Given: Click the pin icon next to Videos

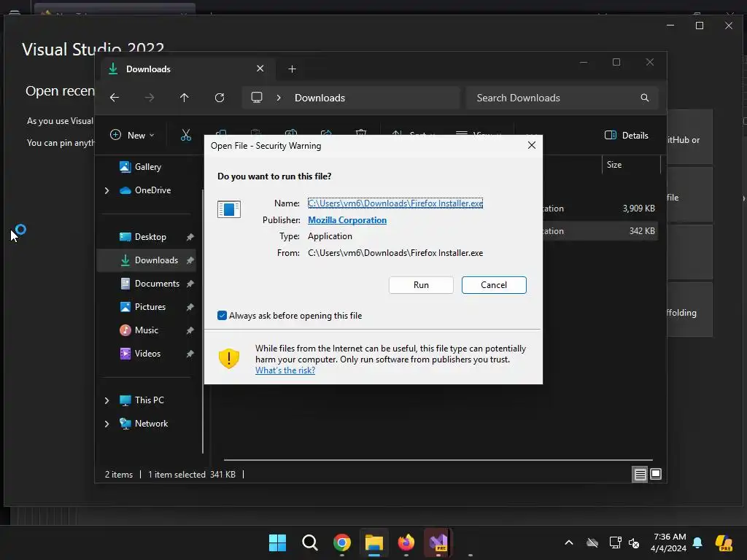Looking at the screenshot, I should pyautogui.click(x=190, y=354).
